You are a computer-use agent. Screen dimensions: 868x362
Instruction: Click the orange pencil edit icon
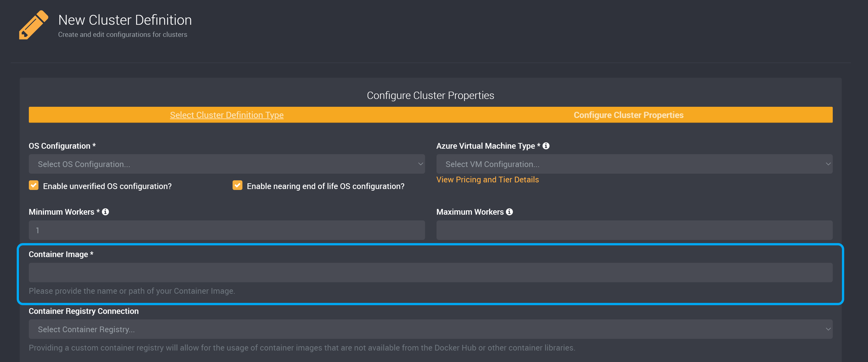pyautogui.click(x=33, y=25)
